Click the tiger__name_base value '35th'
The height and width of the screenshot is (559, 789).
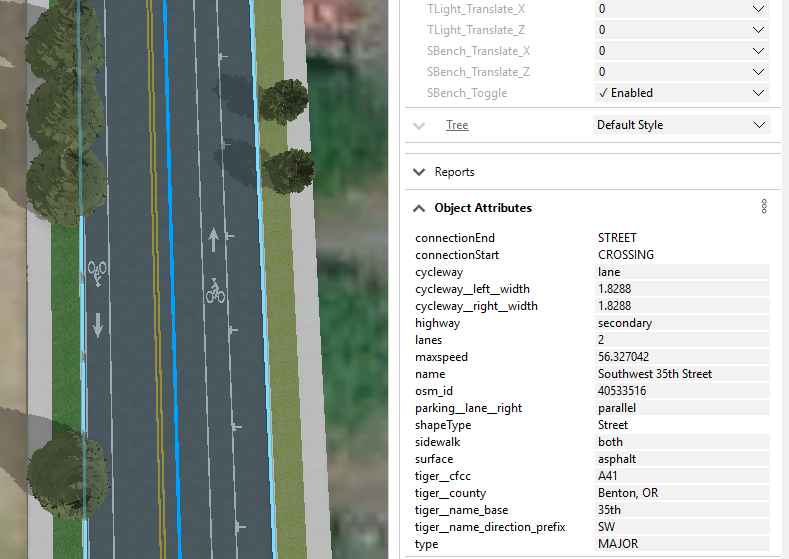tap(682, 510)
